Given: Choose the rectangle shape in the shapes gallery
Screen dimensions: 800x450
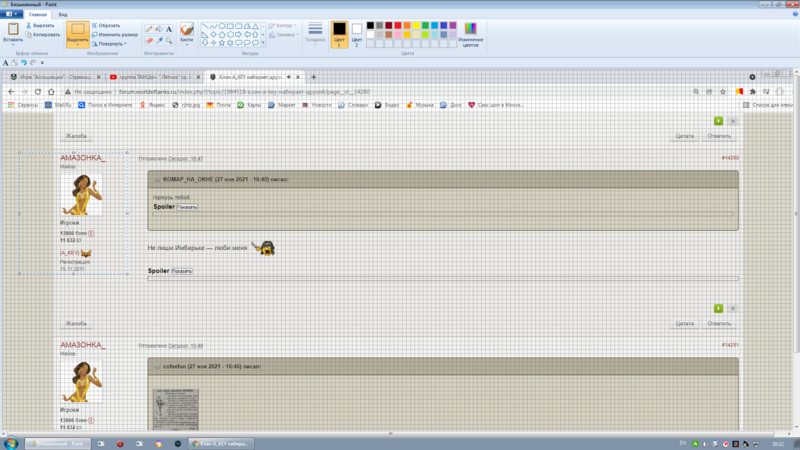Looking at the screenshot, I should click(230, 26).
